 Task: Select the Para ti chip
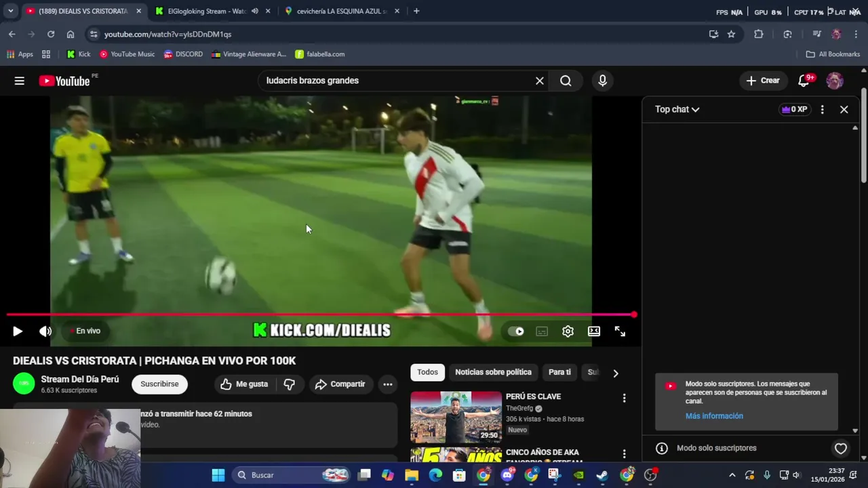[x=559, y=372]
